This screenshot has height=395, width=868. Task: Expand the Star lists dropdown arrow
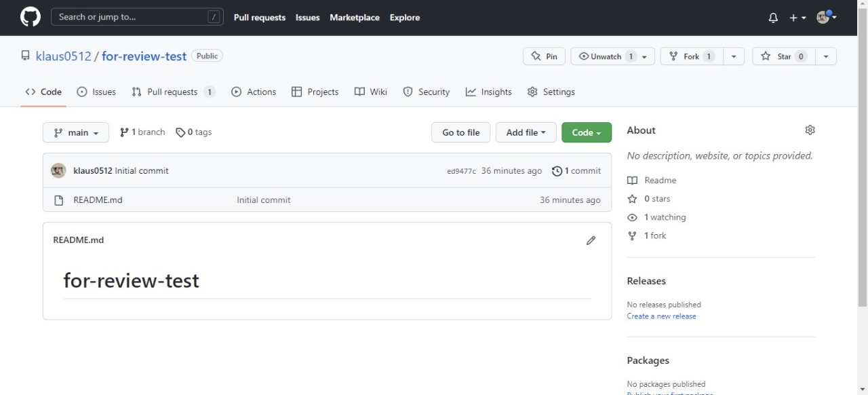click(x=826, y=56)
